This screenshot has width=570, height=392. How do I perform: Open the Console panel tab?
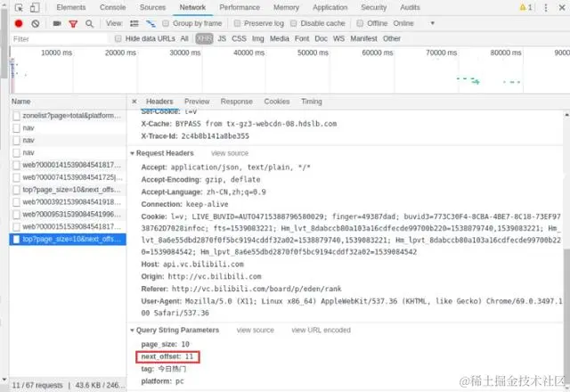113,7
